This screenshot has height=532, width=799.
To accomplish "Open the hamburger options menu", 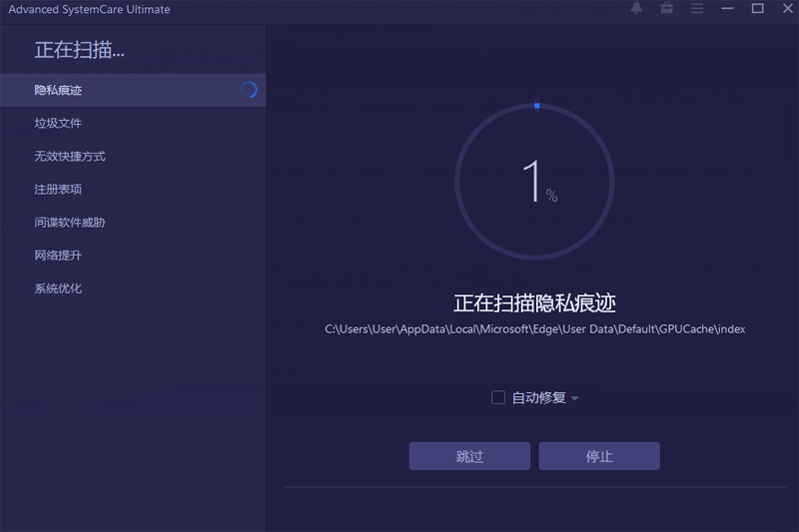I will [697, 8].
